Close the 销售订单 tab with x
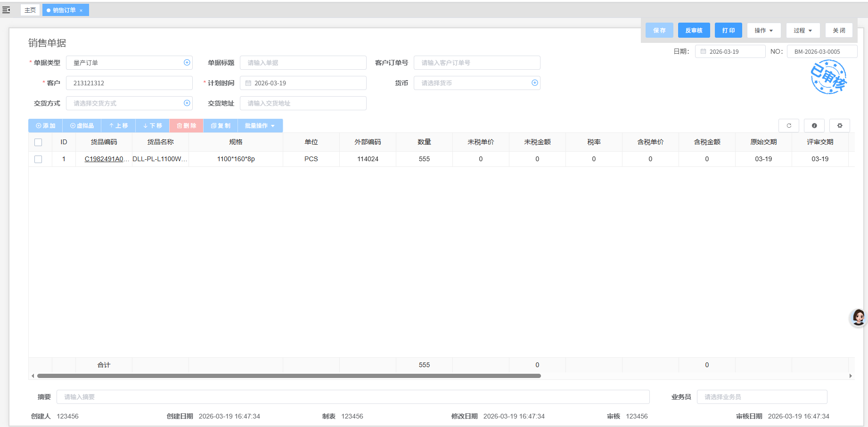868x427 pixels. (81, 10)
